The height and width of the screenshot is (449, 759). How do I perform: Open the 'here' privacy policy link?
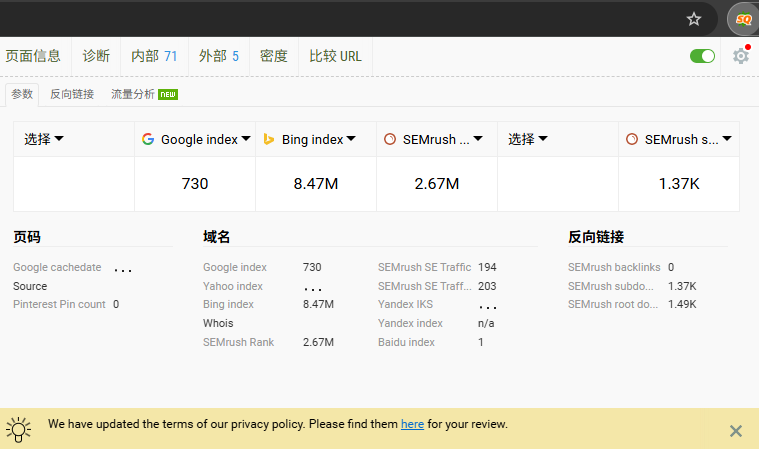(412, 424)
